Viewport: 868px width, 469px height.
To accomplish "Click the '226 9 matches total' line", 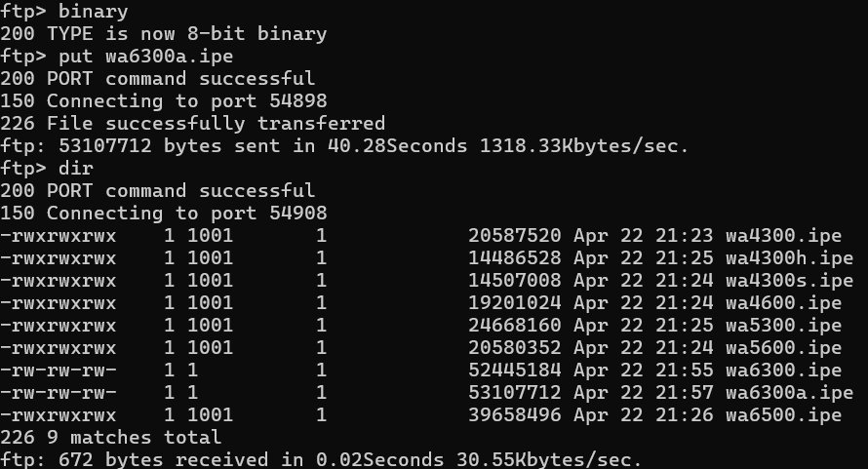I will pyautogui.click(x=110, y=437).
